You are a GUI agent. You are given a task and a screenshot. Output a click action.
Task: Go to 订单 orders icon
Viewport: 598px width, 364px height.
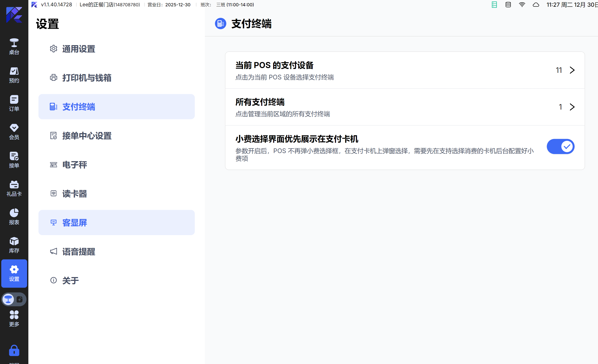click(14, 103)
